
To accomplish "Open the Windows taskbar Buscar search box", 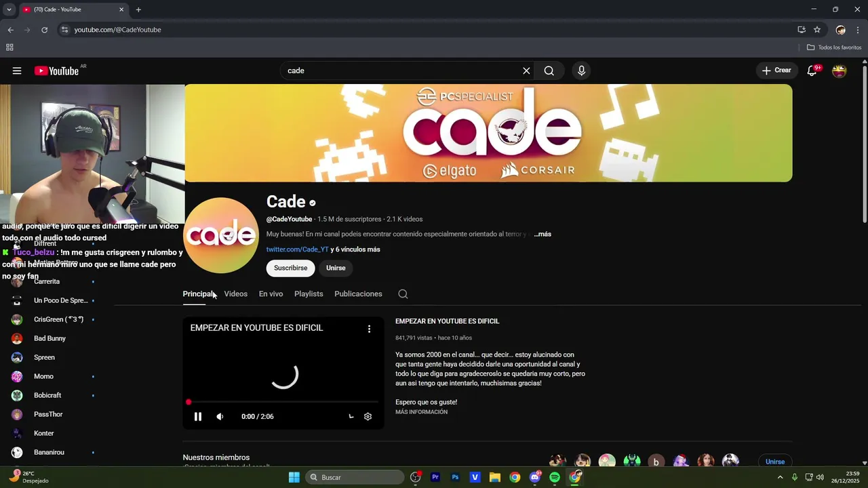I will (355, 477).
